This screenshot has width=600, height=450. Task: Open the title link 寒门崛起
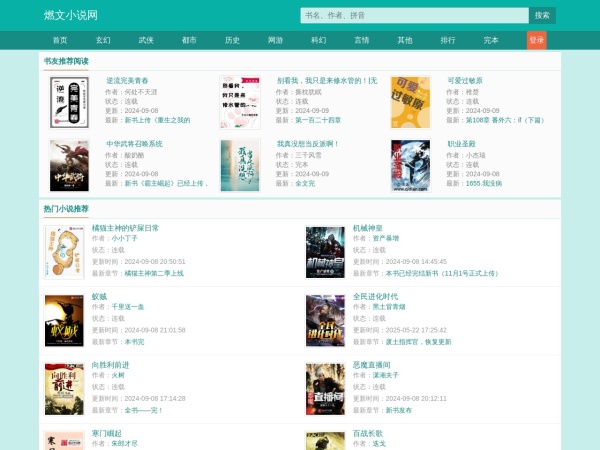tap(106, 434)
